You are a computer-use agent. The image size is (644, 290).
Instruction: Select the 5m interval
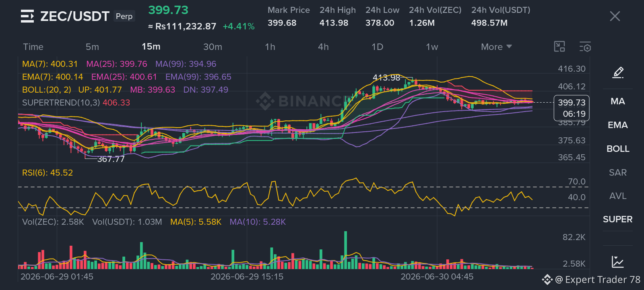[x=92, y=47]
